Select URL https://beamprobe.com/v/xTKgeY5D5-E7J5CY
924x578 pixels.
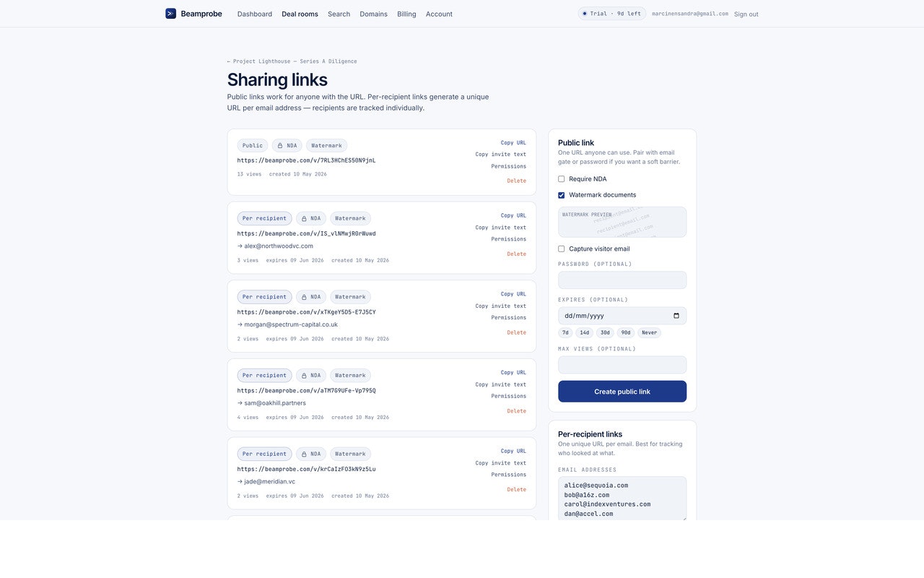click(306, 312)
